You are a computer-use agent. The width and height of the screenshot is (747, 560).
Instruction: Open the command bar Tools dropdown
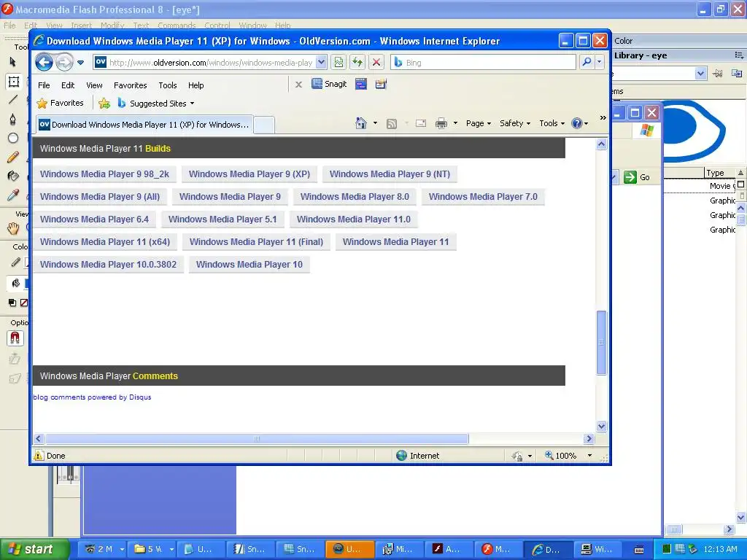click(x=551, y=123)
